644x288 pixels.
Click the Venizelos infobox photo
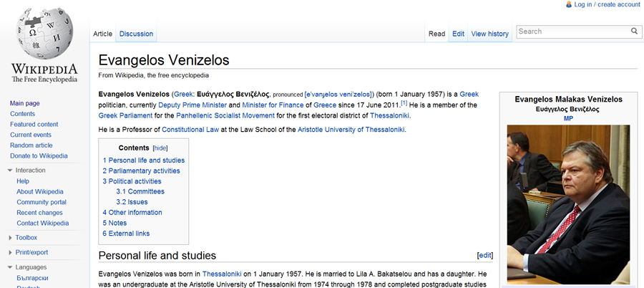click(568, 204)
